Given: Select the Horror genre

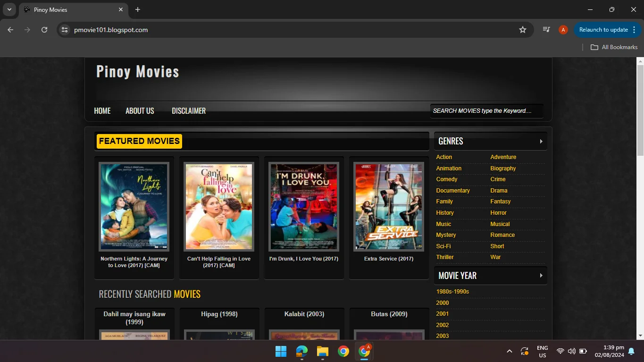Looking at the screenshot, I should click(x=498, y=213).
